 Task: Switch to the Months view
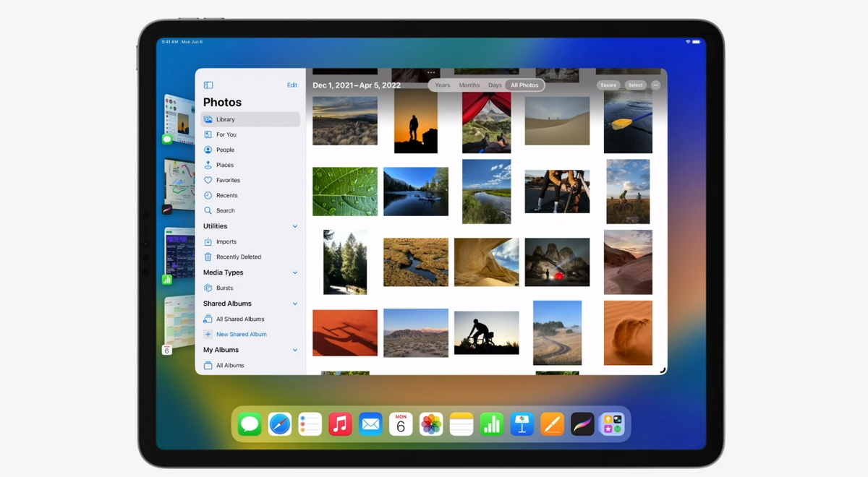tap(469, 85)
